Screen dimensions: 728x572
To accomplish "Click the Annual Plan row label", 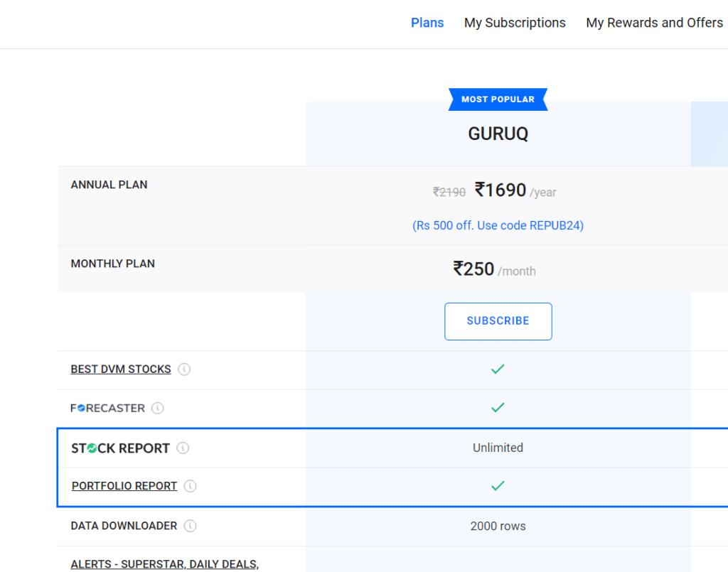I will [109, 185].
